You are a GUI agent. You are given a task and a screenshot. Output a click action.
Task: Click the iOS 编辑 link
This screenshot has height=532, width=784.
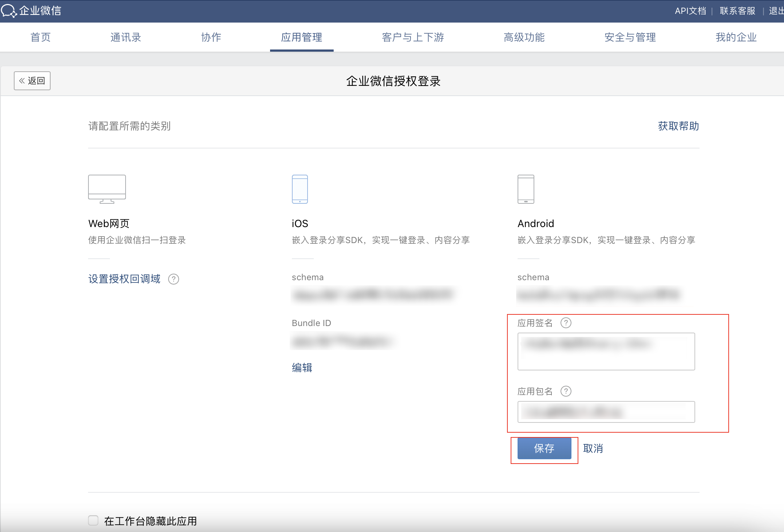click(302, 368)
